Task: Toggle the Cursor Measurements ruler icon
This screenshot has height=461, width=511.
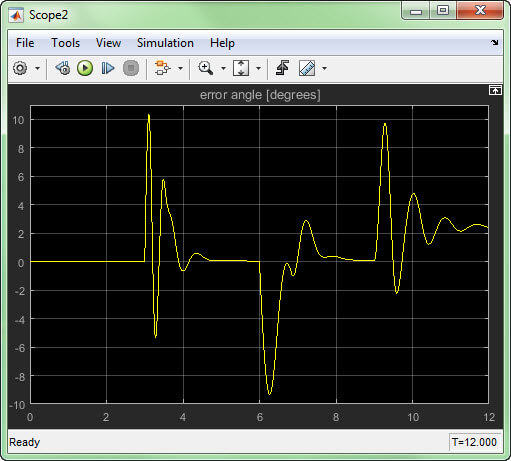Action: point(307,68)
